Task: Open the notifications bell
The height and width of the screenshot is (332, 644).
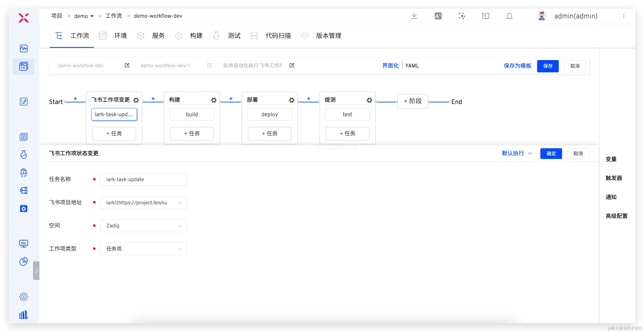Action: click(x=509, y=16)
